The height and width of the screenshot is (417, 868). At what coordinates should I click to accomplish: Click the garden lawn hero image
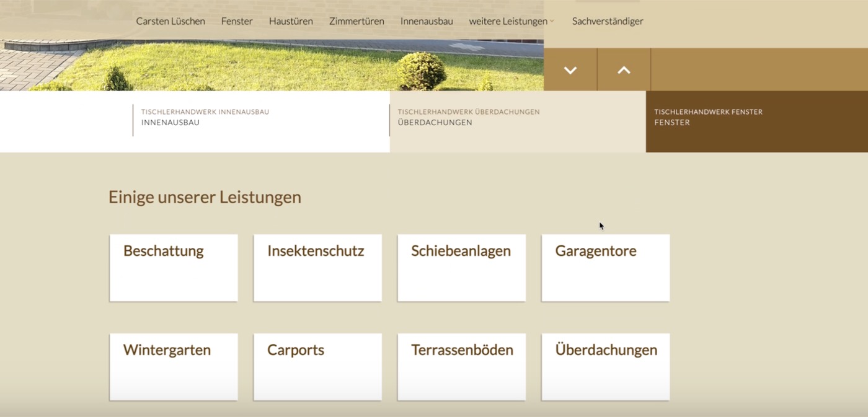272,65
